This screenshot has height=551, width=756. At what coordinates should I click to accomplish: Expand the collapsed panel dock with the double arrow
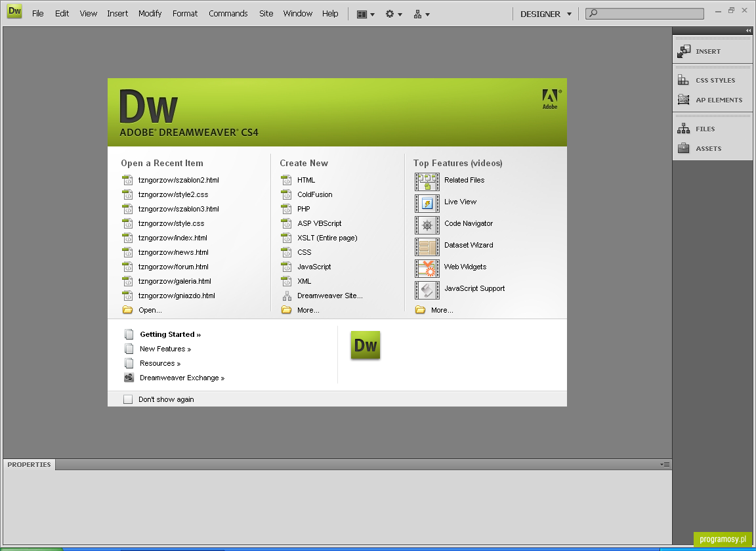748,30
